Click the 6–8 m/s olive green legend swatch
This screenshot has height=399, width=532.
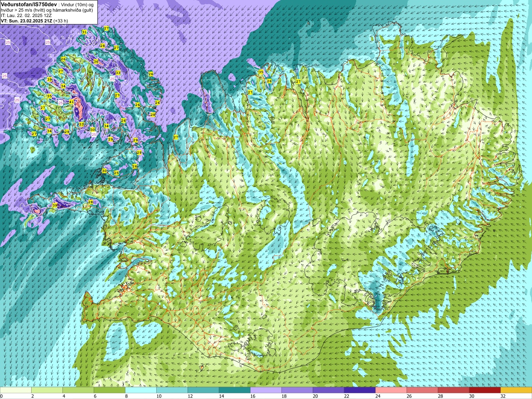click(x=110, y=390)
